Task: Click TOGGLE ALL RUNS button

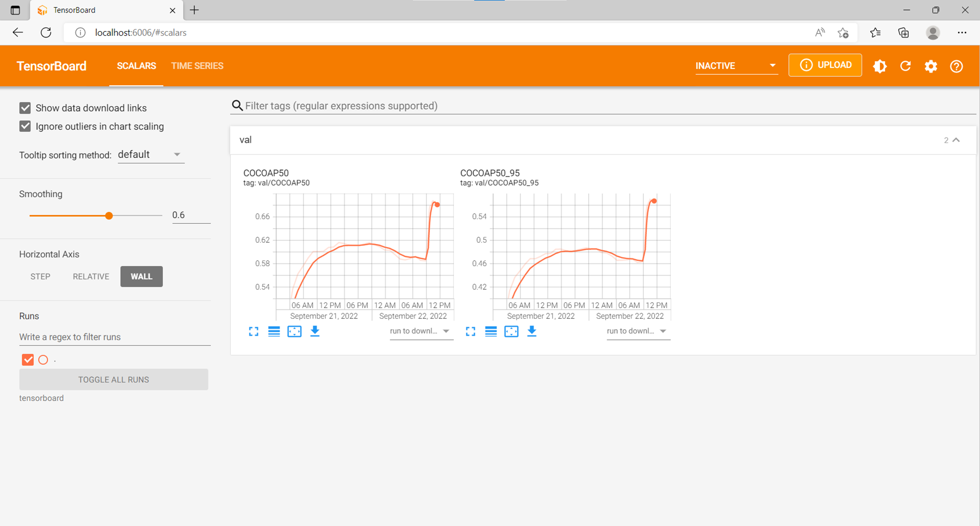Action: click(x=114, y=379)
